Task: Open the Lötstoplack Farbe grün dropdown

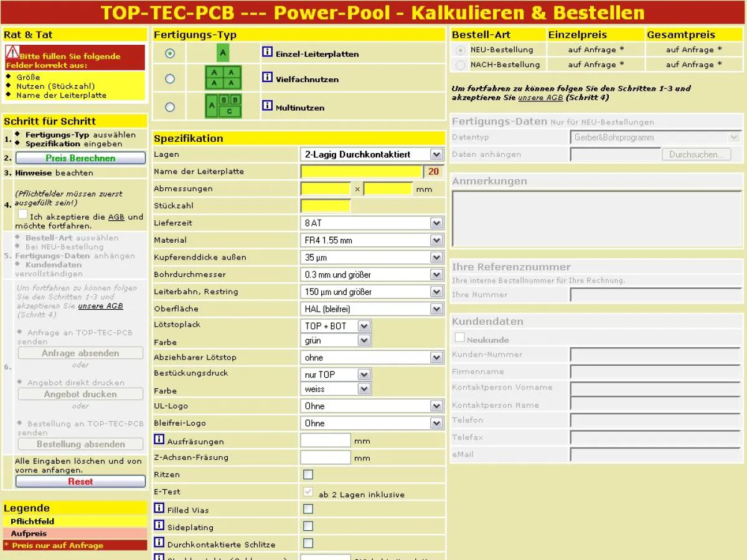Action: (x=337, y=340)
